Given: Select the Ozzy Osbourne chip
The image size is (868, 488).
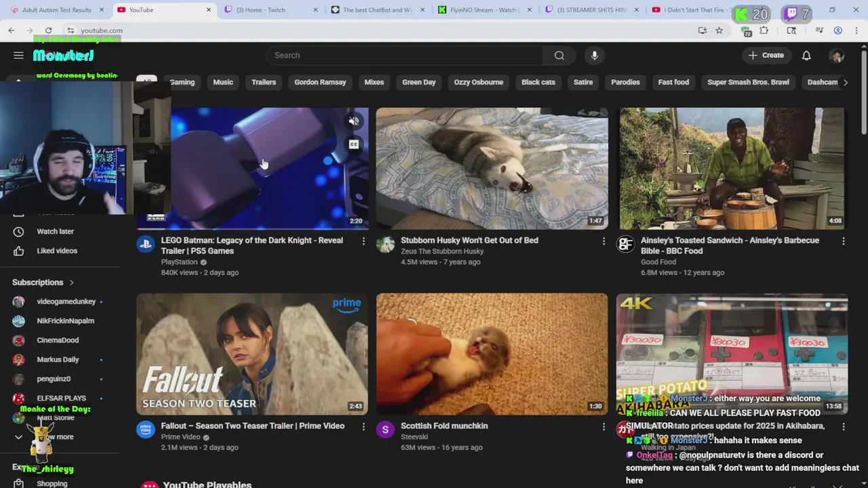Looking at the screenshot, I should (x=479, y=82).
